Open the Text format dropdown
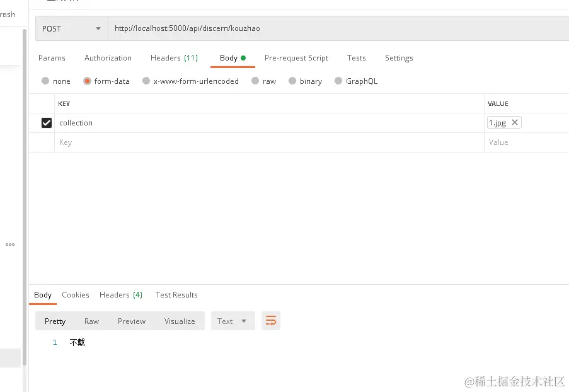This screenshot has height=392, width=569. pos(233,321)
